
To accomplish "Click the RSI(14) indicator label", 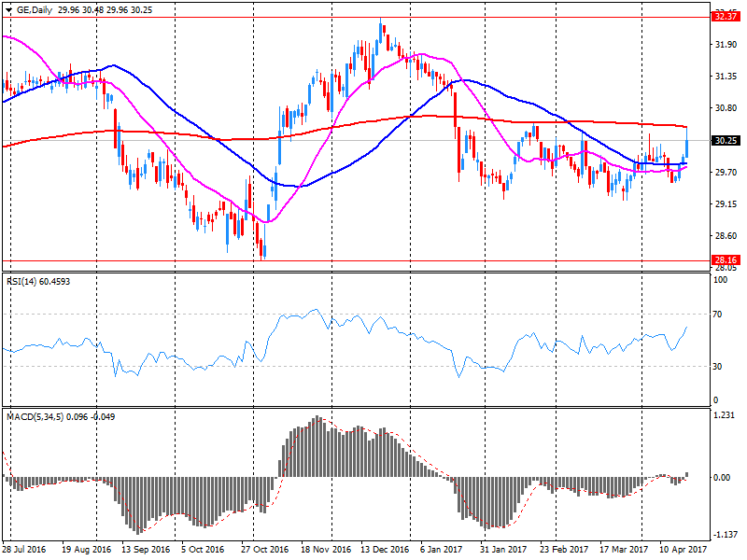I will (26, 280).
